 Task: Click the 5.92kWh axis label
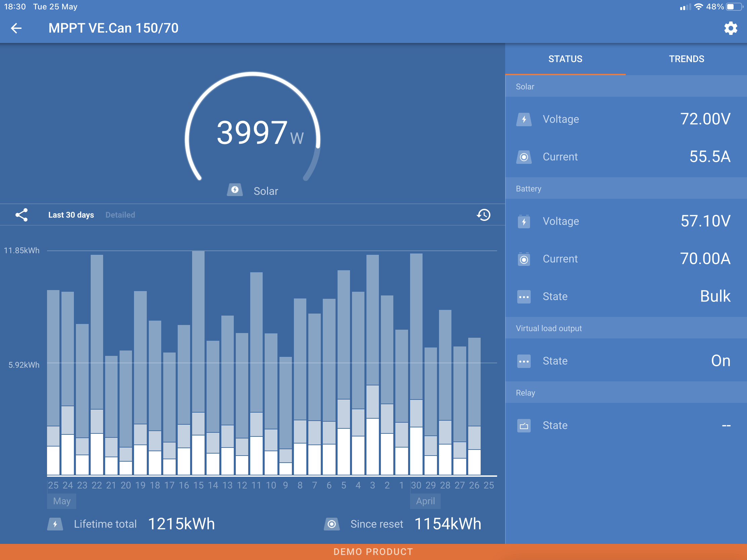pyautogui.click(x=24, y=365)
